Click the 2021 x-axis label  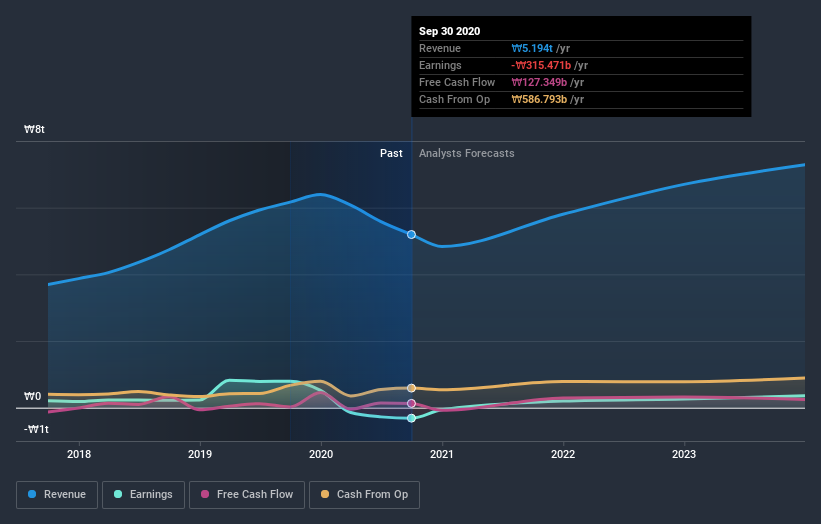(442, 454)
